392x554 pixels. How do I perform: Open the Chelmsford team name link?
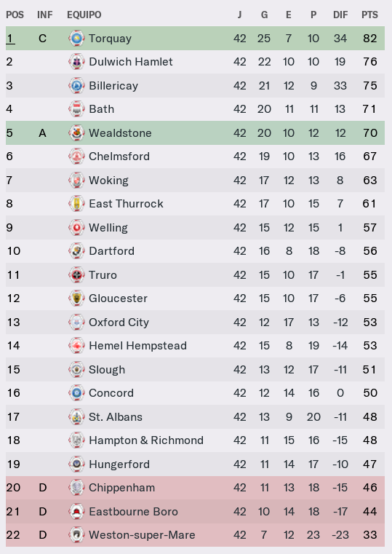tap(119, 157)
